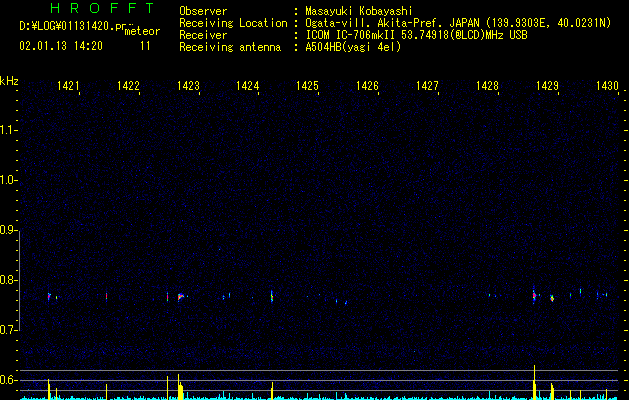
Task: Click the 1430 time marker
Action: tap(607, 86)
